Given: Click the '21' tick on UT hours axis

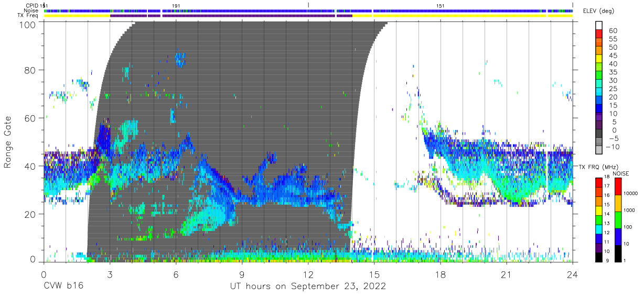Looking at the screenshot, I should click(x=507, y=273).
